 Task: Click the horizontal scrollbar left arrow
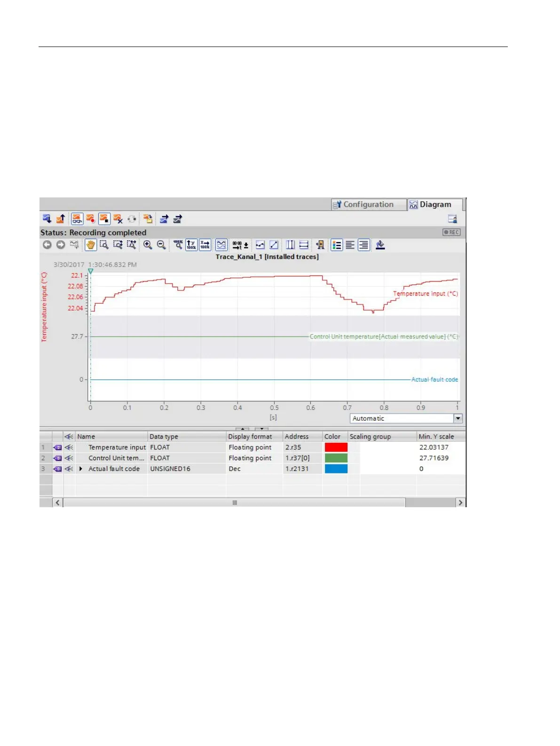click(x=57, y=503)
